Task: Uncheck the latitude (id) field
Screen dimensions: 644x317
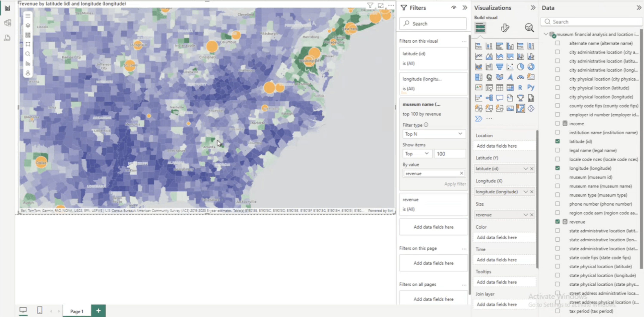Action: tap(558, 141)
